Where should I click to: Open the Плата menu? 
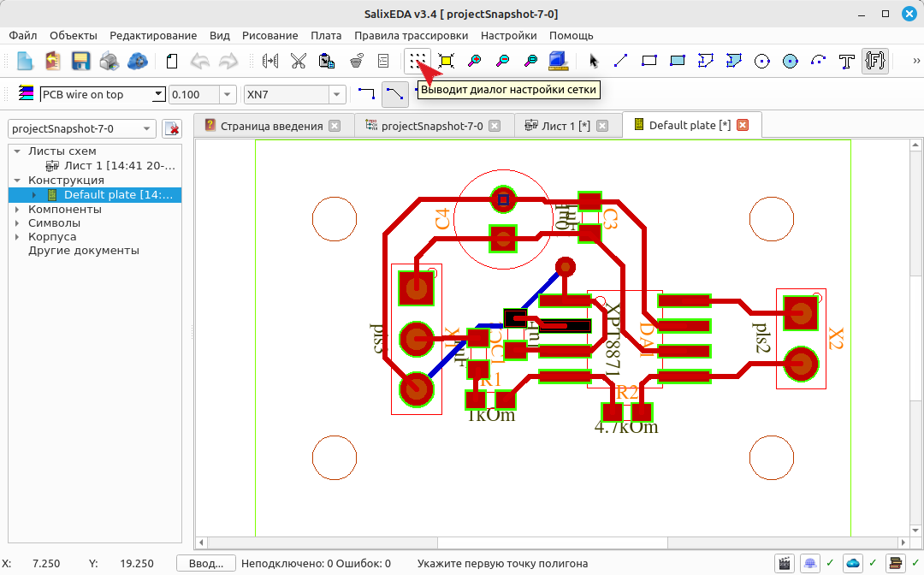(x=326, y=35)
